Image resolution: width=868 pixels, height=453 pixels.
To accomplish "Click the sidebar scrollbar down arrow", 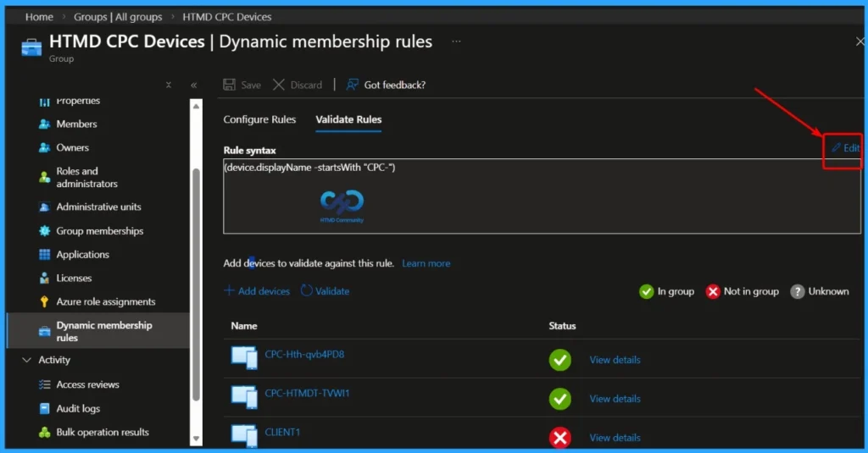I will pos(196,439).
